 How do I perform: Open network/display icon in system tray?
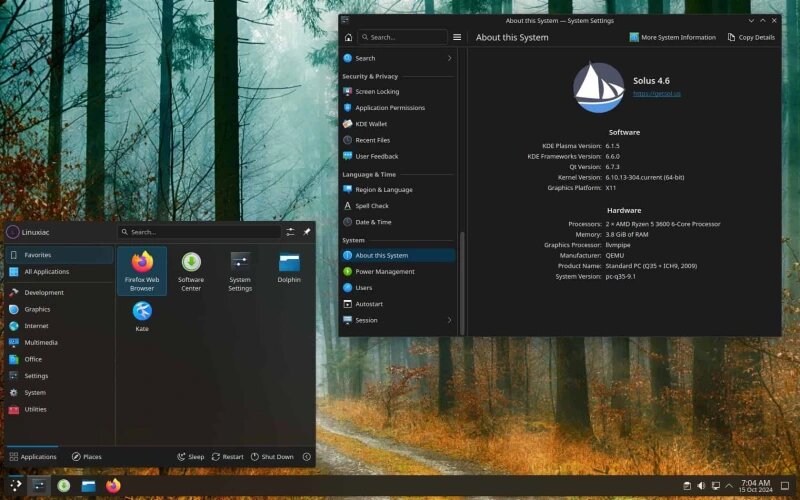pos(716,485)
